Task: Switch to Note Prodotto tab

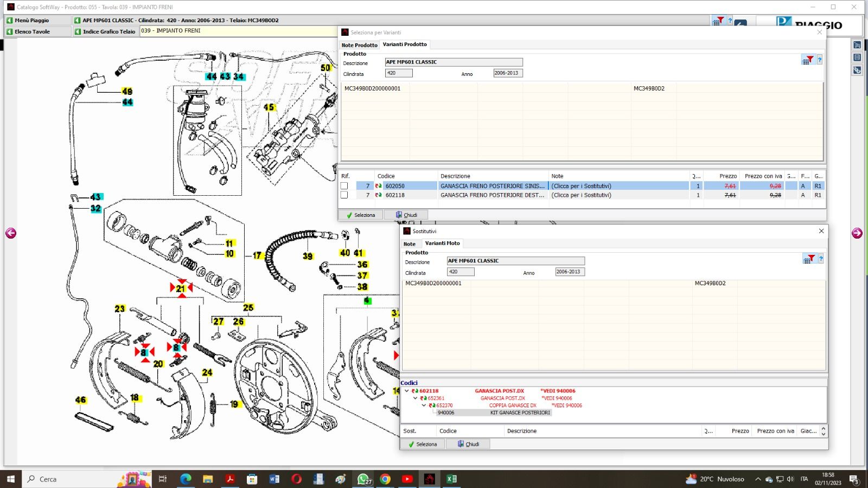Action: tap(359, 45)
